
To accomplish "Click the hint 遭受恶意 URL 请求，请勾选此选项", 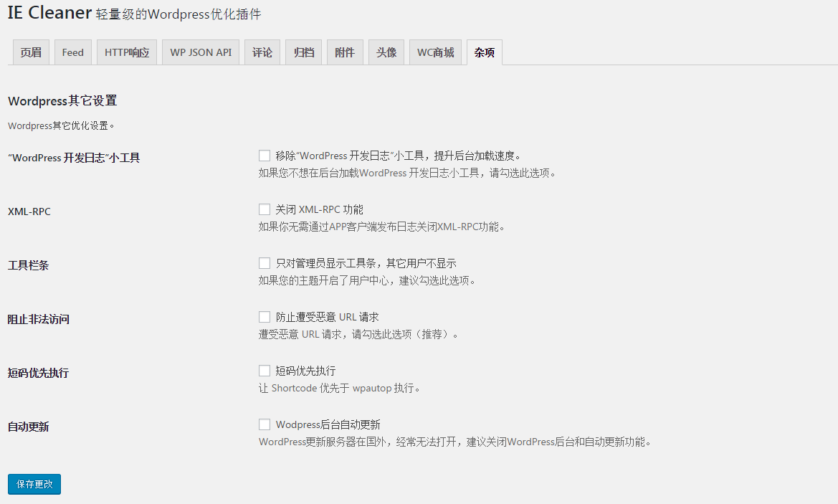I will (358, 335).
